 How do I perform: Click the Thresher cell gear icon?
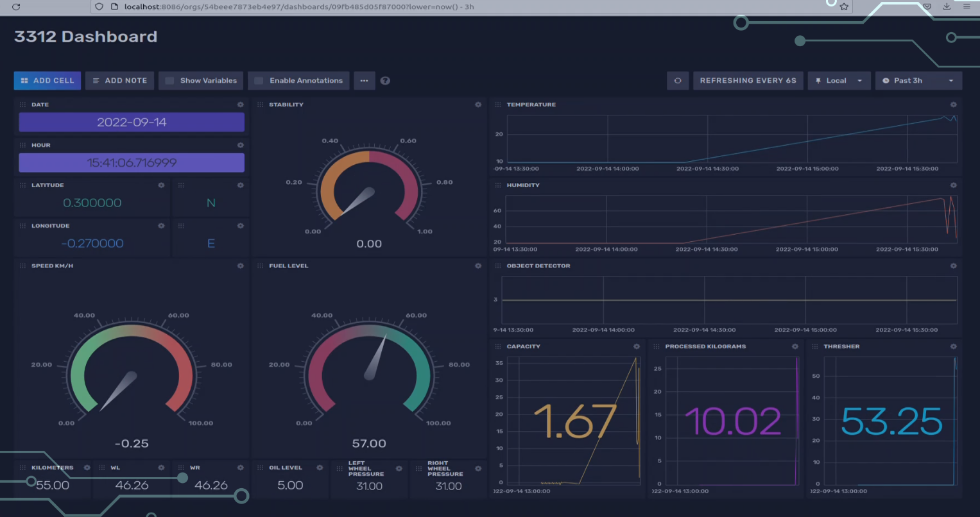953,346
